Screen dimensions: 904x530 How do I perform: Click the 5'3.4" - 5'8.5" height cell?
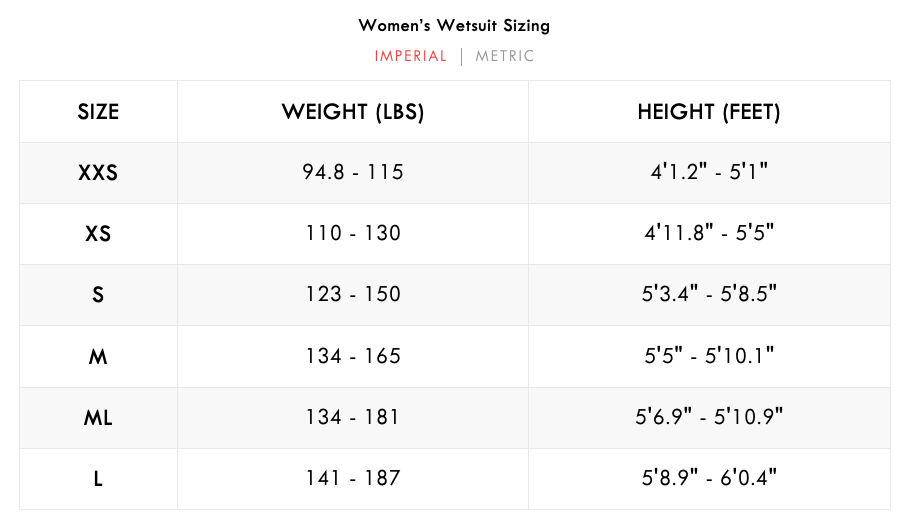(x=709, y=295)
